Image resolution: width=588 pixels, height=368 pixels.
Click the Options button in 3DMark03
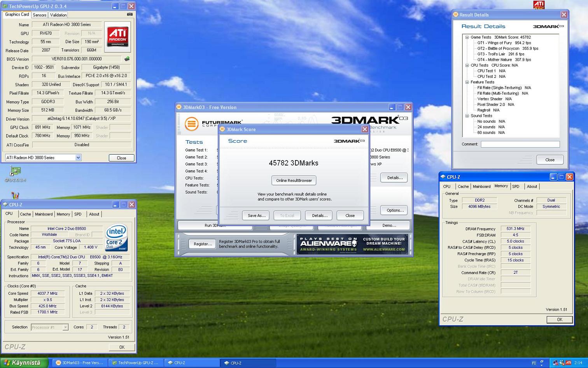click(x=394, y=210)
